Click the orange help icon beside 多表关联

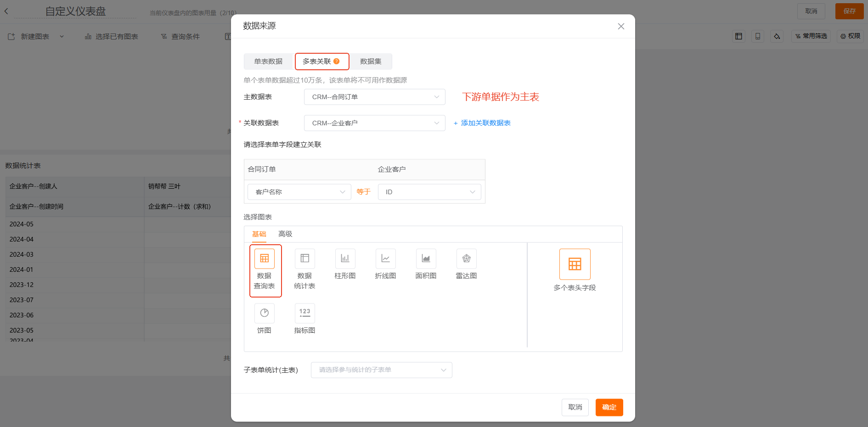[337, 62]
